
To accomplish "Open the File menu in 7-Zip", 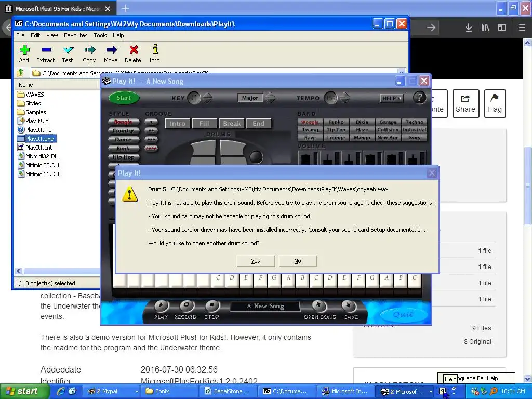I will pyautogui.click(x=20, y=35).
